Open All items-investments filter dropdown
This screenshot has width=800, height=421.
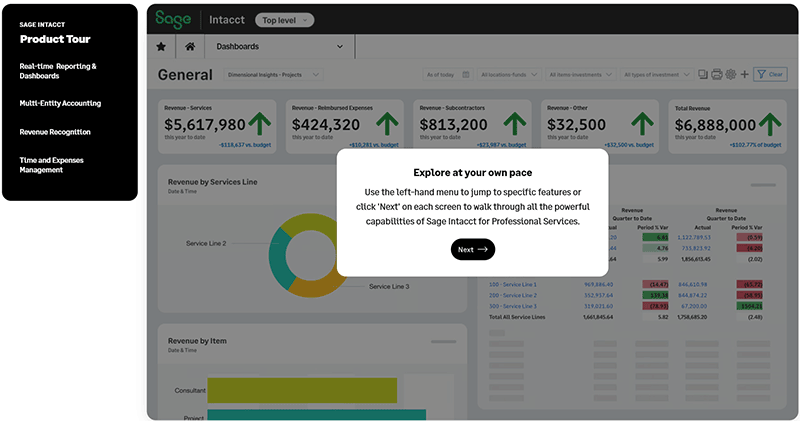pos(581,75)
